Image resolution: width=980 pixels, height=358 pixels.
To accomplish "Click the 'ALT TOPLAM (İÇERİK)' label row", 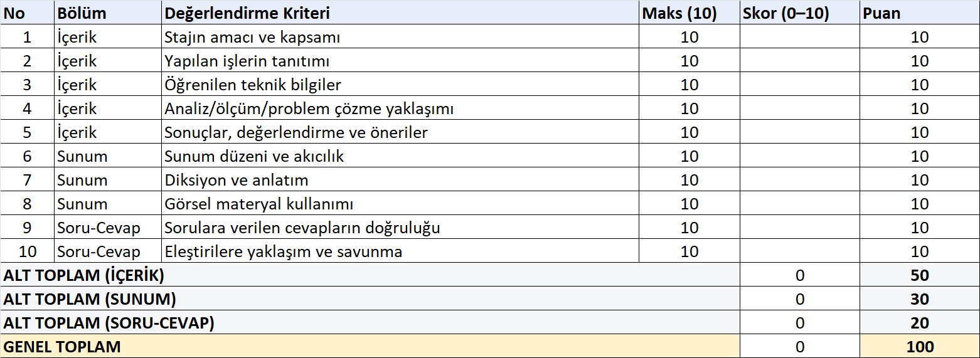I will (85, 275).
